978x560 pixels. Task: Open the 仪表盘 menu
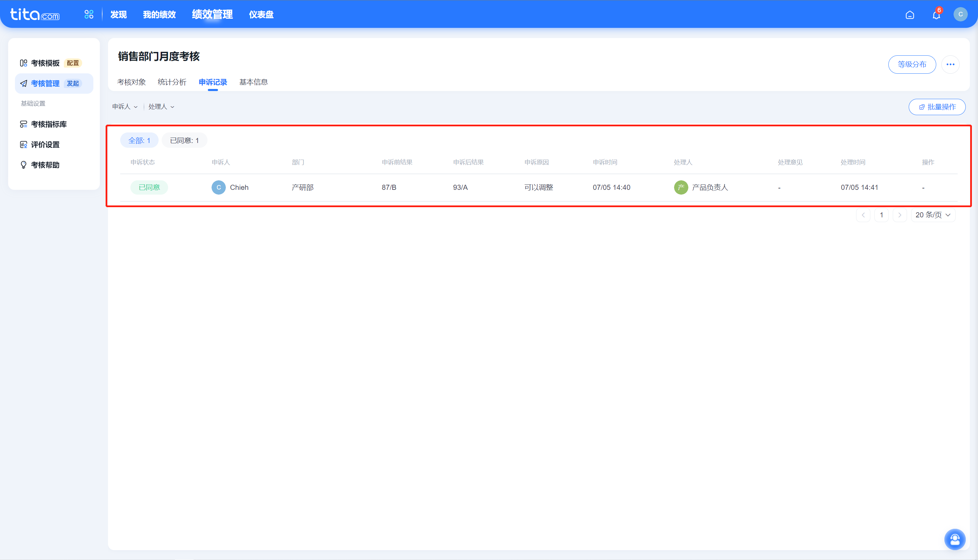point(261,15)
